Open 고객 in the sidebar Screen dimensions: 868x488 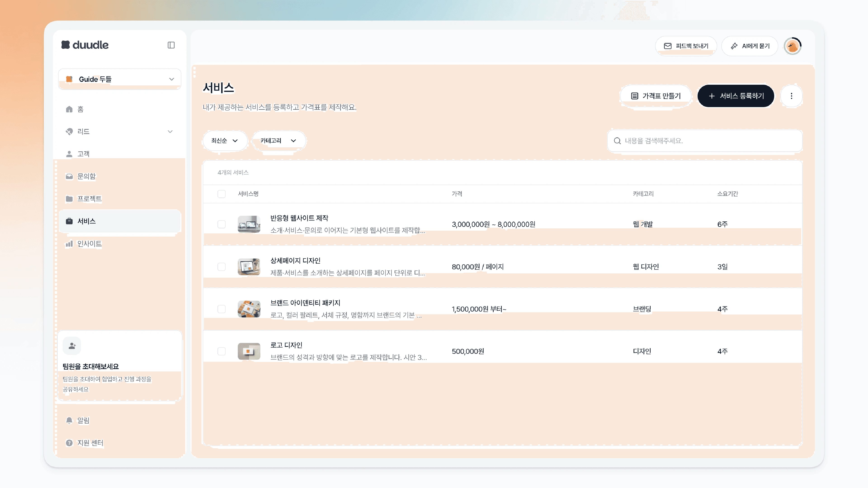tap(120, 154)
